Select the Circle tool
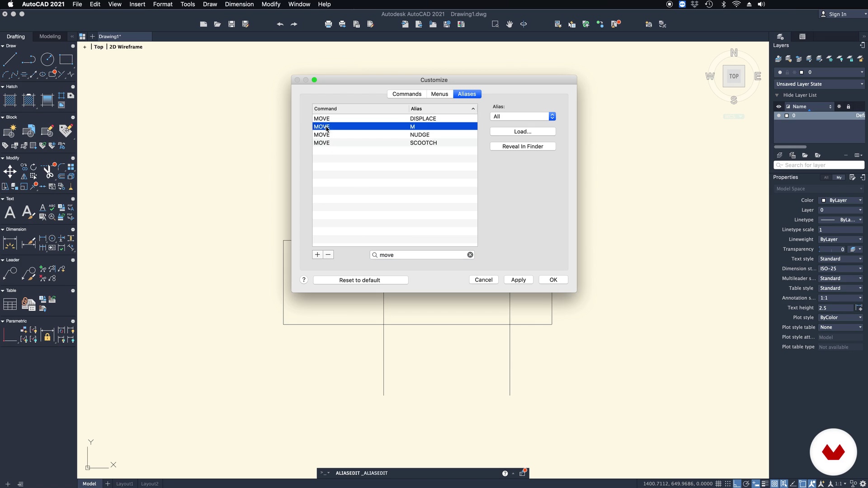 coord(47,59)
